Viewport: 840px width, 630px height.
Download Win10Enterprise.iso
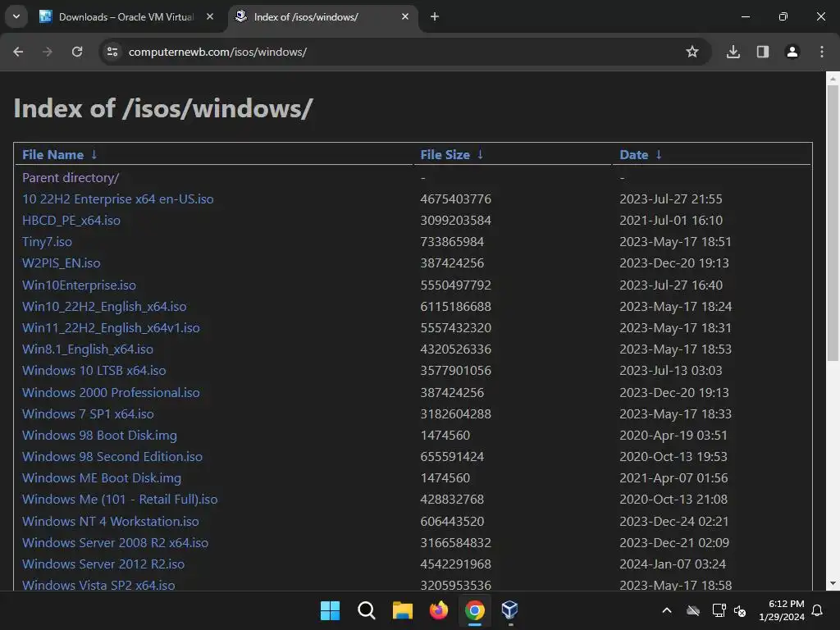click(x=79, y=285)
